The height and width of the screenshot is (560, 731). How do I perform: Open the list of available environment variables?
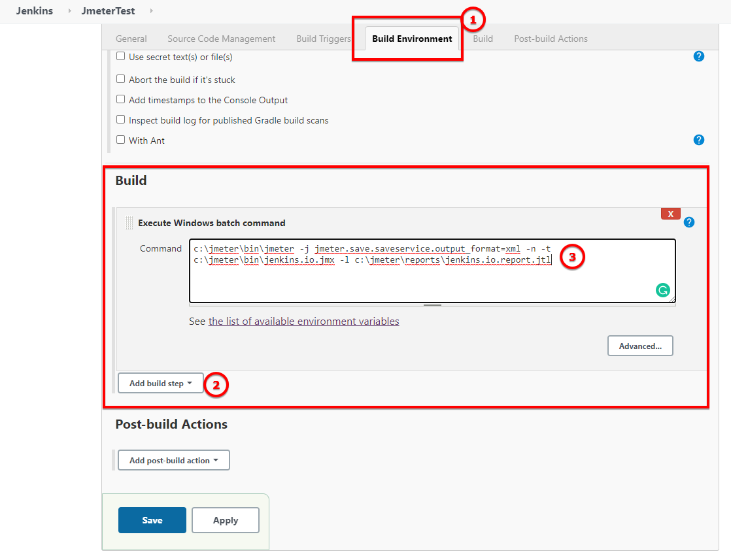point(303,321)
